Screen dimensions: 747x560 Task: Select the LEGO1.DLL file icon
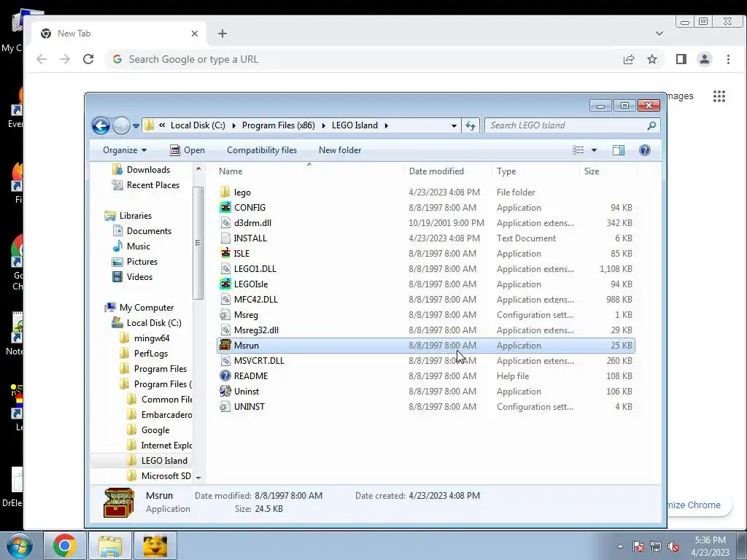225,268
